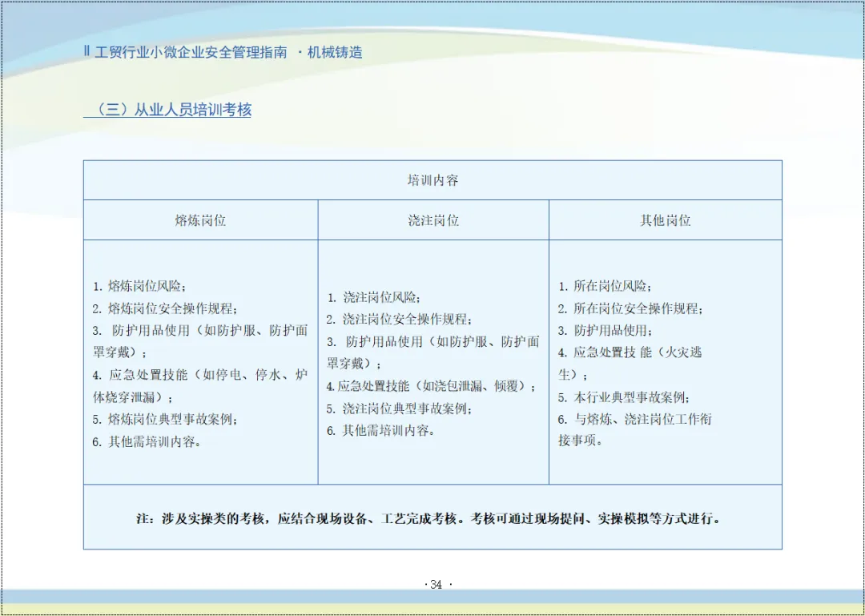This screenshot has width=865, height=616.
Task: Click header text 工贸行业小微企业安全管理指南
Action: 191,52
